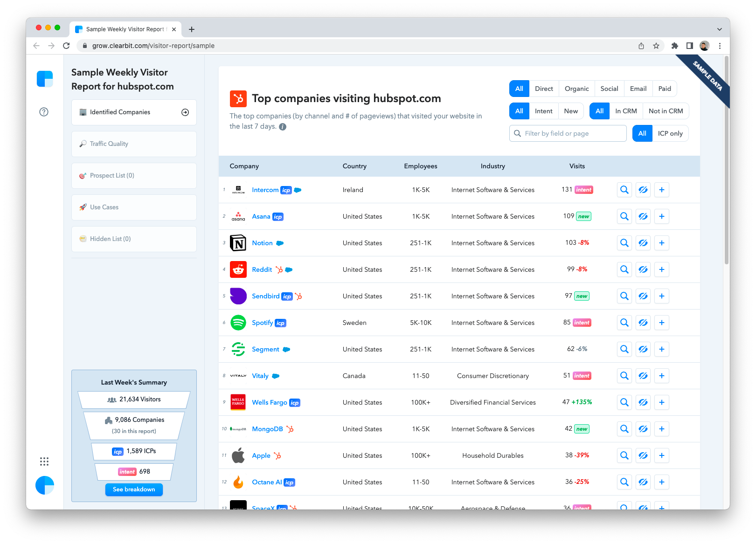
Task: Expand Identified Companies with the arrow icon
Action: pos(185,112)
